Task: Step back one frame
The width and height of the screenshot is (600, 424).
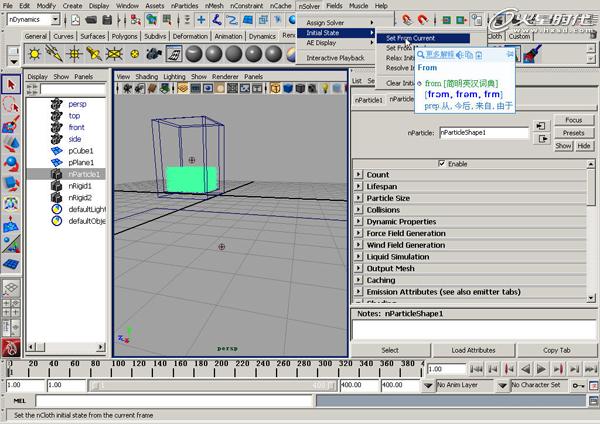Action: (x=493, y=369)
